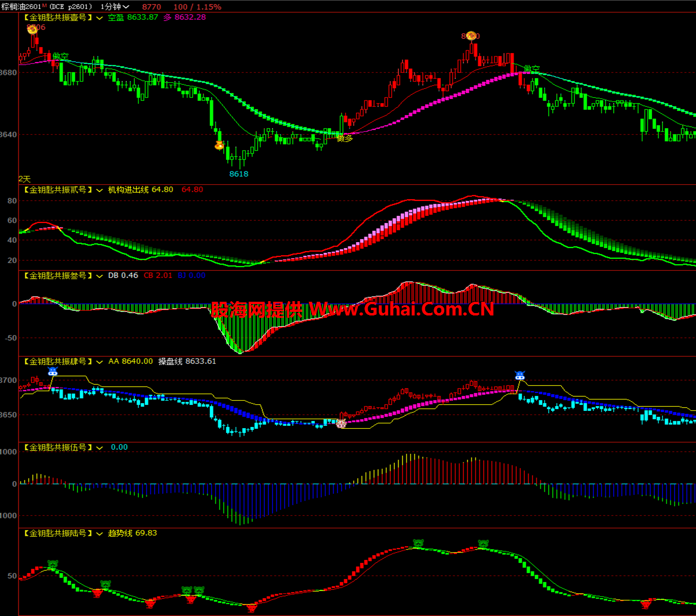Click the rightmost green bear icon at trend peak
The width and height of the screenshot is (696, 616).
(483, 544)
